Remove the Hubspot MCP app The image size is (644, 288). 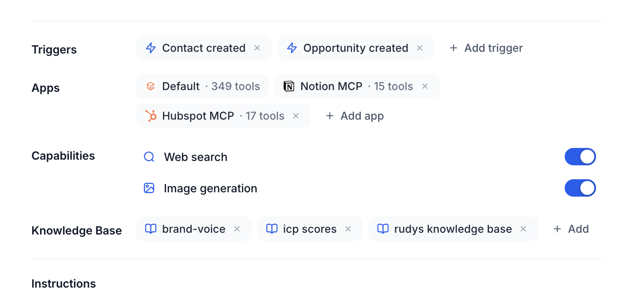pos(296,116)
